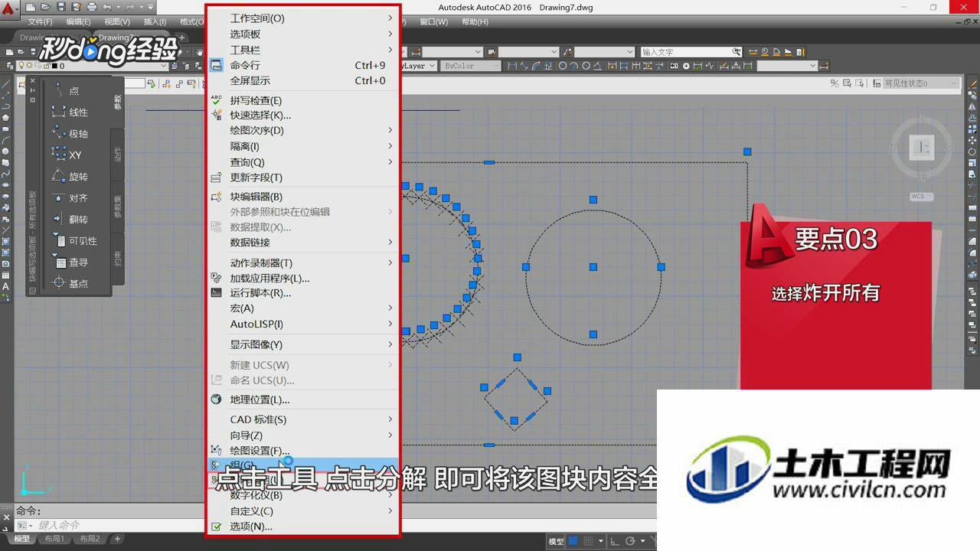Click the ViewCube 上 (Top) face

pos(922,147)
